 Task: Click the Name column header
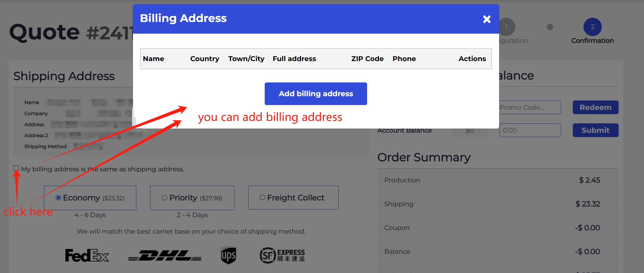click(153, 59)
